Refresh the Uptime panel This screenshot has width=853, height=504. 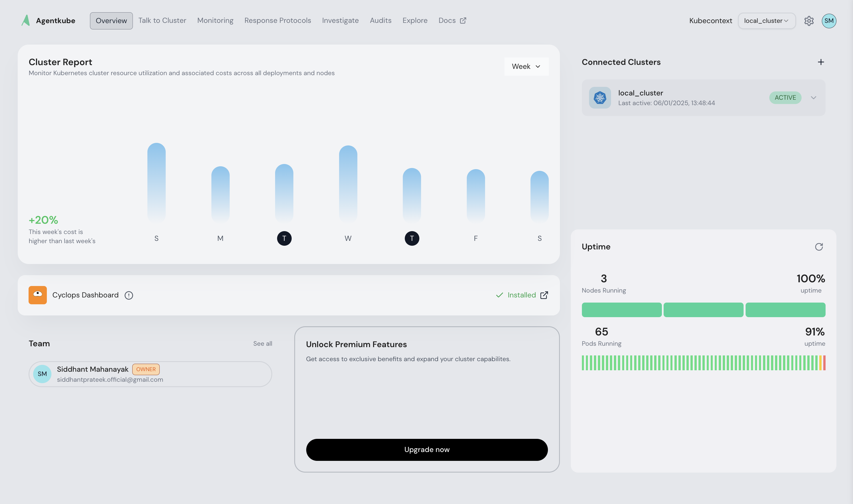[819, 247]
